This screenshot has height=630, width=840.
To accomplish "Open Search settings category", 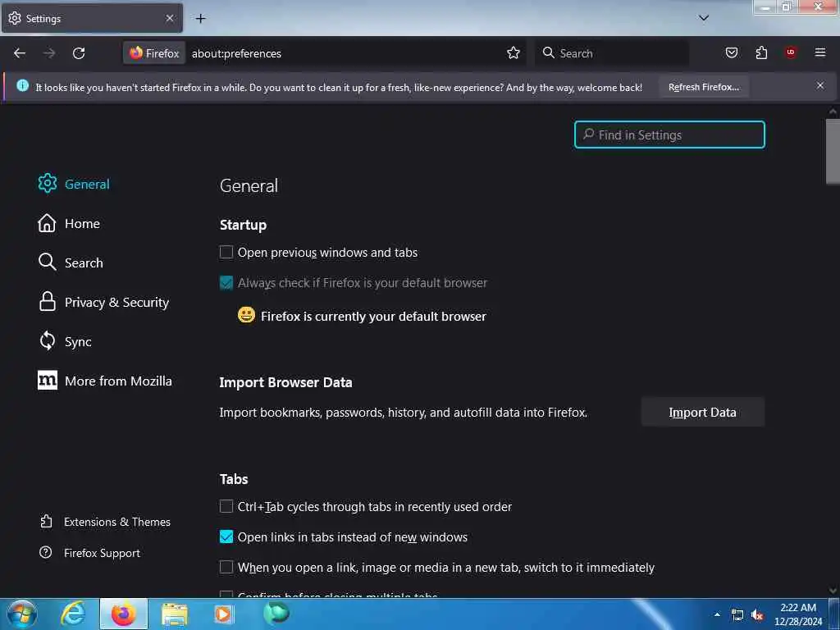I will point(71,262).
